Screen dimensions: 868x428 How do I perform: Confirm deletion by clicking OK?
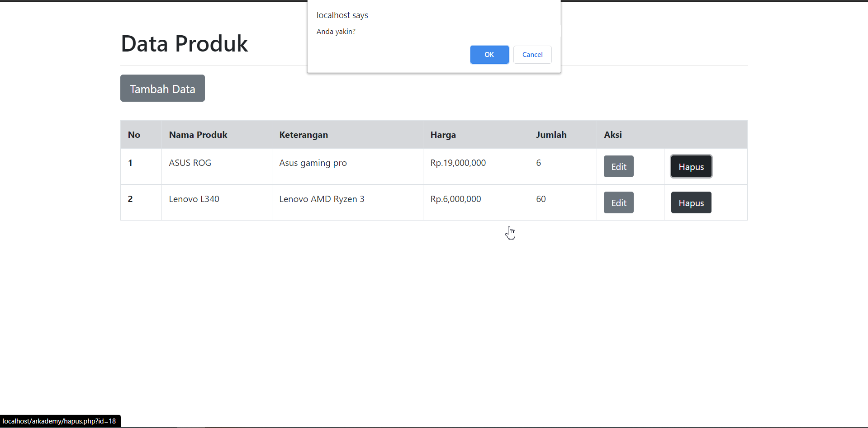tap(489, 54)
